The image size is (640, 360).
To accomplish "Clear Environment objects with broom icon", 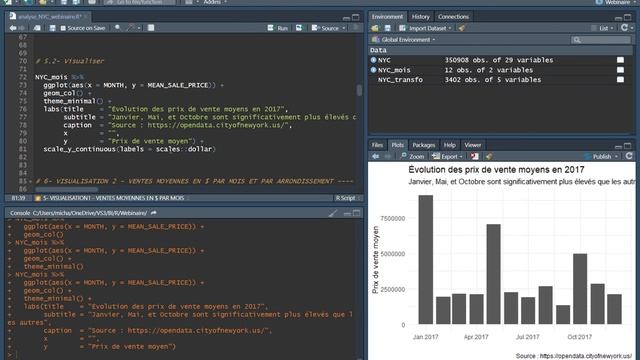I will (462, 28).
